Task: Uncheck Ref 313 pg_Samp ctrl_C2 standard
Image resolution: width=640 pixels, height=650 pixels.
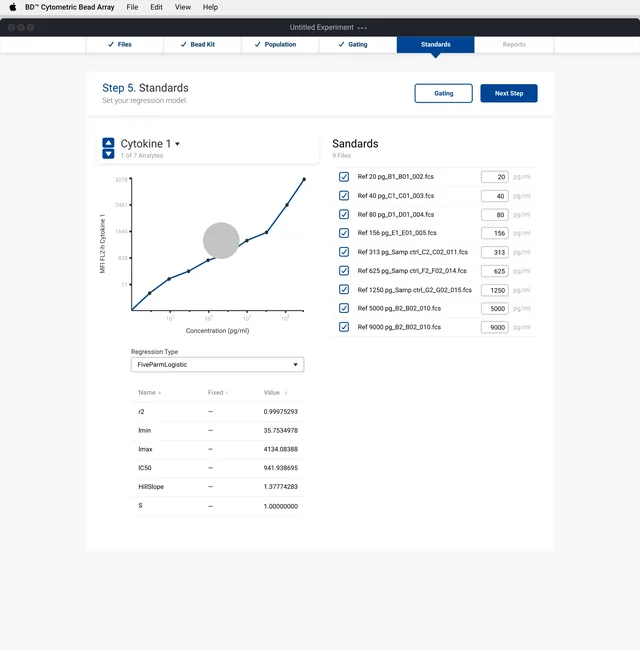Action: click(344, 252)
